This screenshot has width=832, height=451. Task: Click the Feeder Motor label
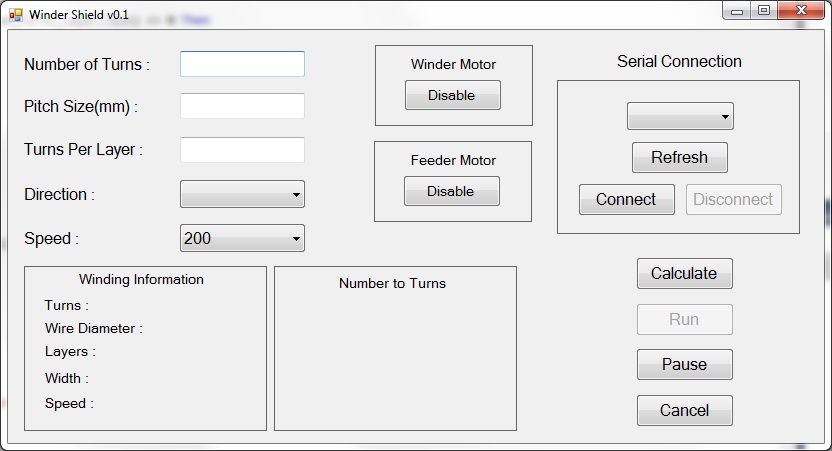tap(453, 160)
